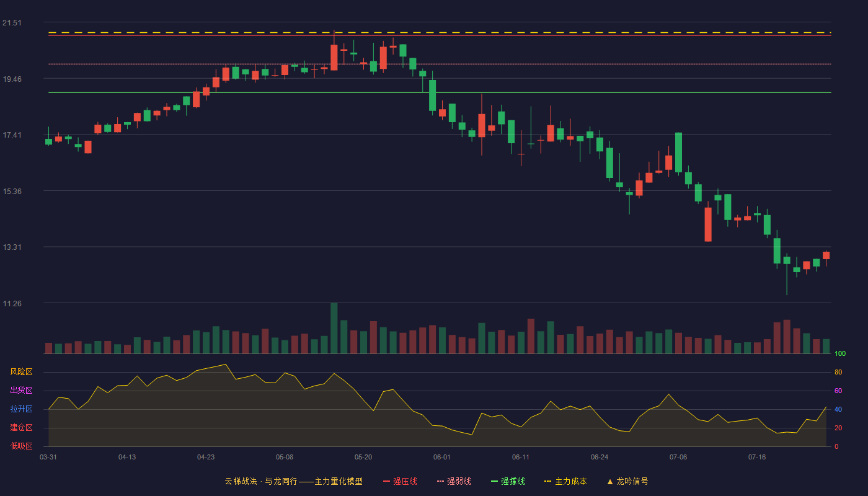
Task: Click the green 强撑线 legend marker
Action: (494, 481)
